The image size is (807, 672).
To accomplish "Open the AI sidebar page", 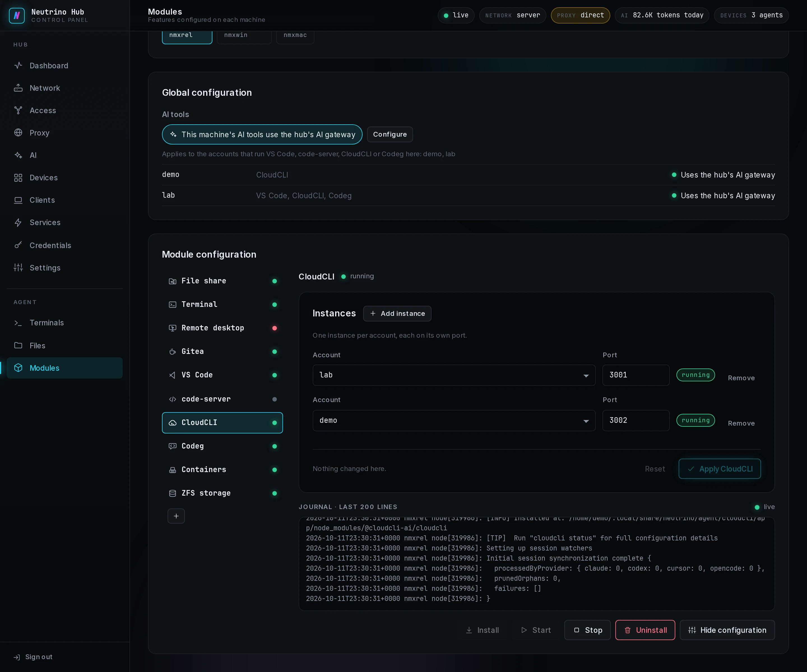I will 64,155.
